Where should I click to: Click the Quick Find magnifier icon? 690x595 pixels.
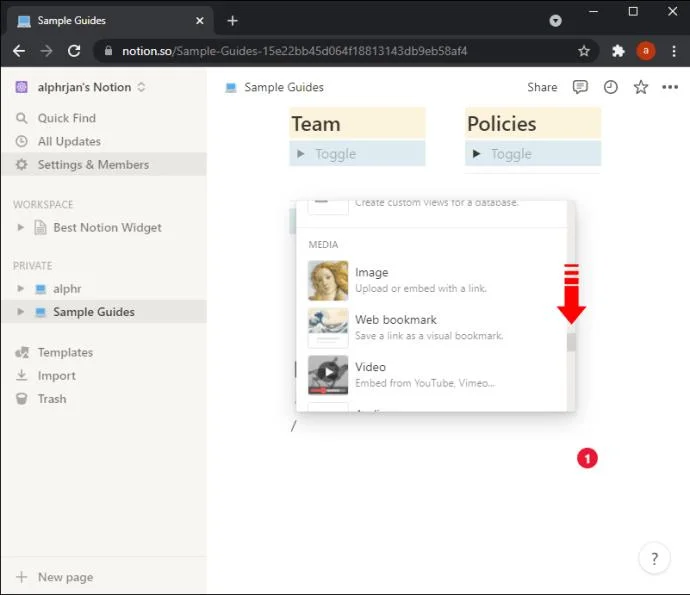pyautogui.click(x=22, y=118)
